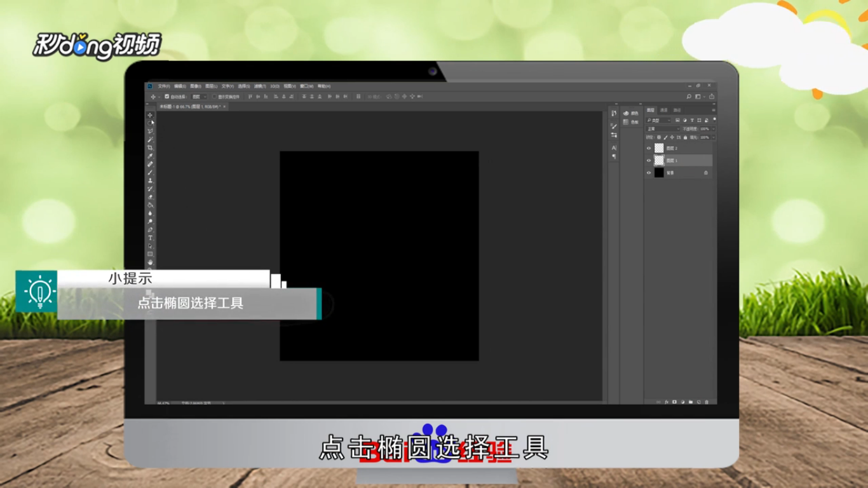Switch to the 通道 tab
868x488 pixels.
click(664, 110)
